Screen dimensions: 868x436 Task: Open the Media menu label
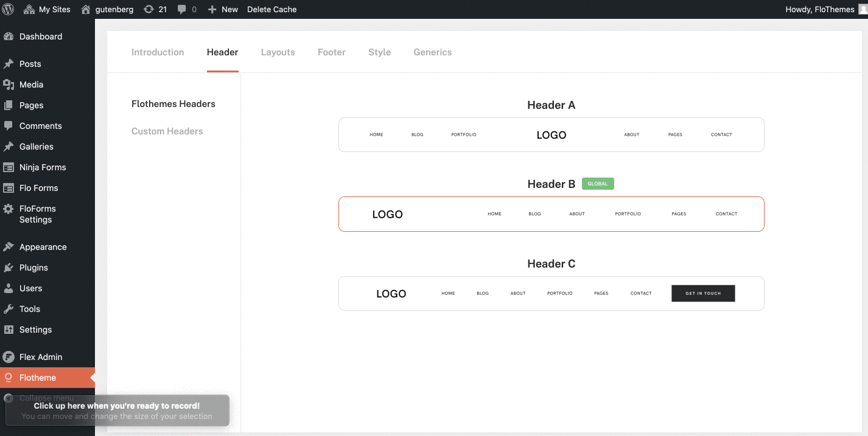coord(31,85)
